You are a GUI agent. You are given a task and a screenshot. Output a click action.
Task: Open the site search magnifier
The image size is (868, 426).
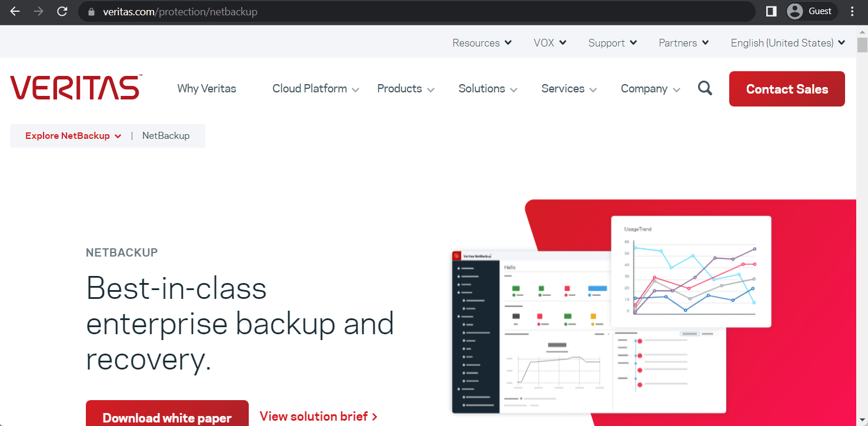[705, 88]
